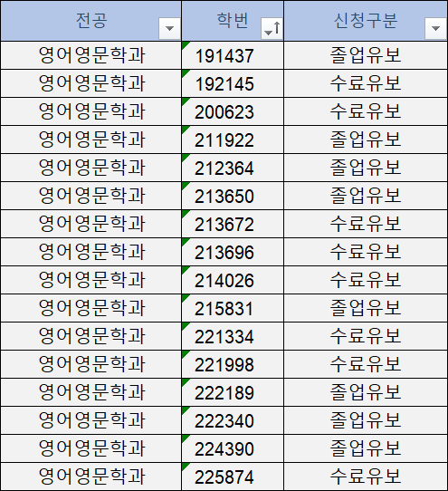Select the cell containing 200623
Screen dimensions: 448x491
coord(233,111)
